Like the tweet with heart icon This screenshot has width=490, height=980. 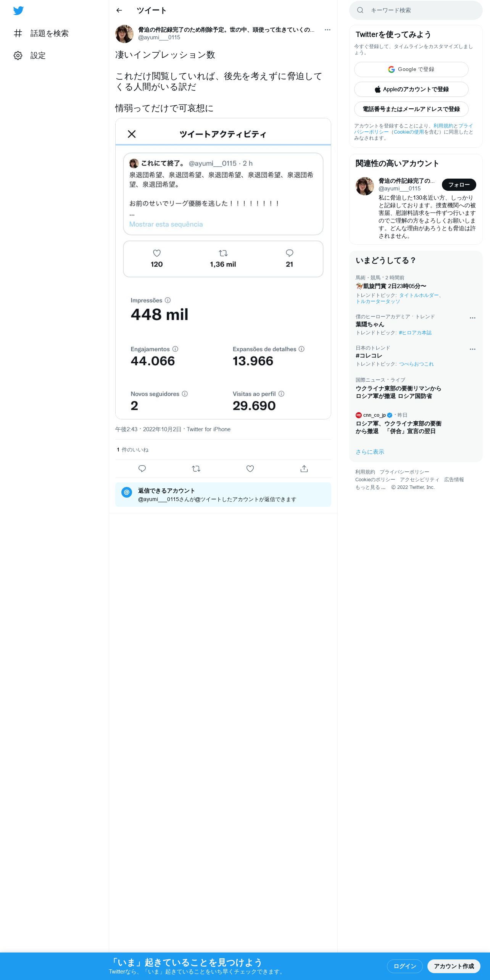click(250, 469)
